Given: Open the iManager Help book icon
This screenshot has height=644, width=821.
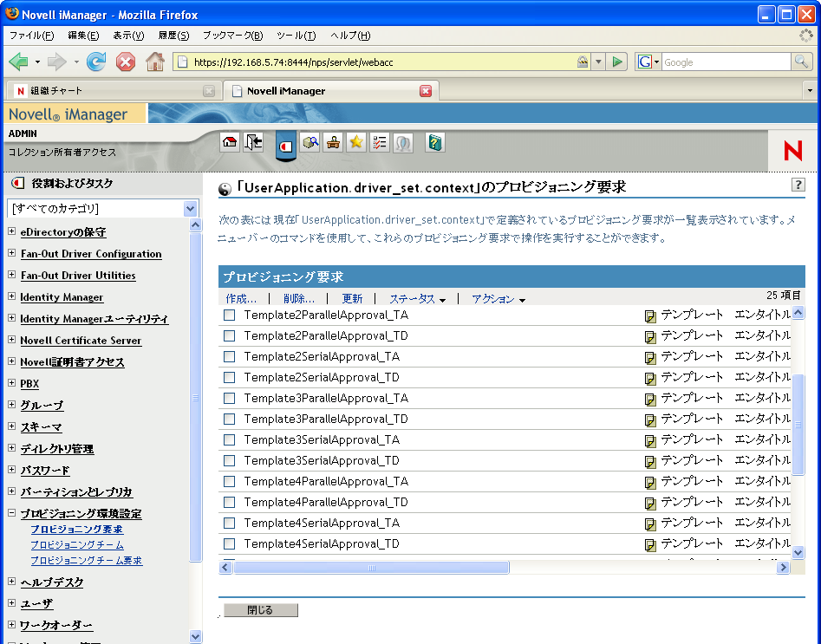Looking at the screenshot, I should (435, 142).
